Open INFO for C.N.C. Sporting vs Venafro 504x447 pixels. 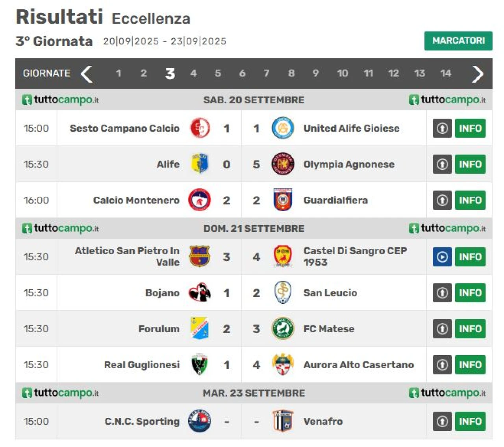(470, 421)
